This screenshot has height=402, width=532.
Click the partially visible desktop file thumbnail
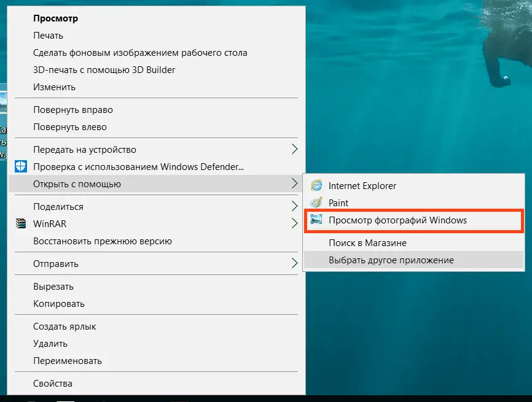point(3,101)
